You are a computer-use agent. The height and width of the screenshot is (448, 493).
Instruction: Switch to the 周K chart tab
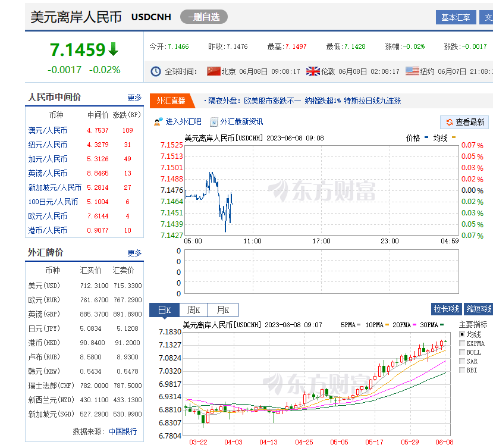194,310
